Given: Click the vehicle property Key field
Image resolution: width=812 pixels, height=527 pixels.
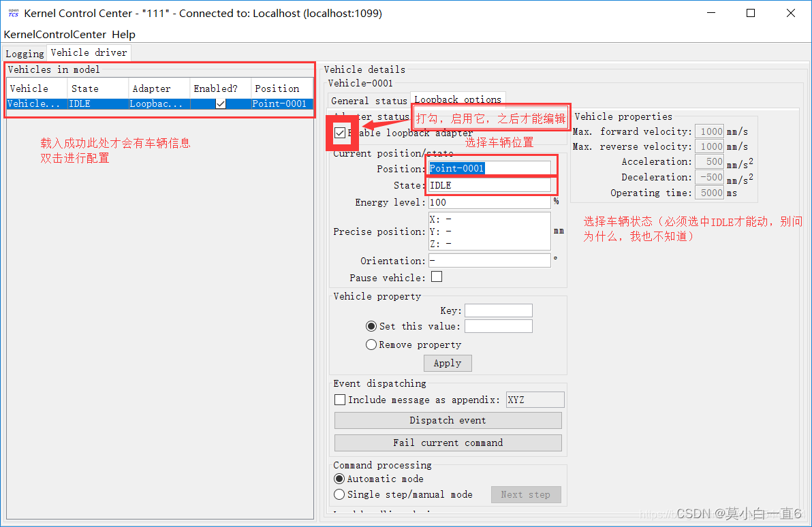Looking at the screenshot, I should [x=498, y=310].
